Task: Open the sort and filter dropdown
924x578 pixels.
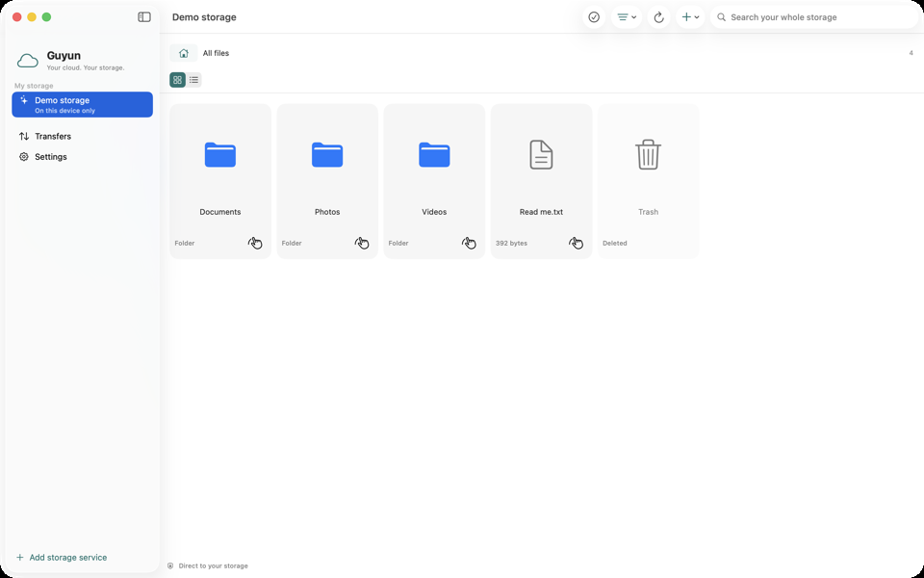Action: pyautogui.click(x=627, y=17)
